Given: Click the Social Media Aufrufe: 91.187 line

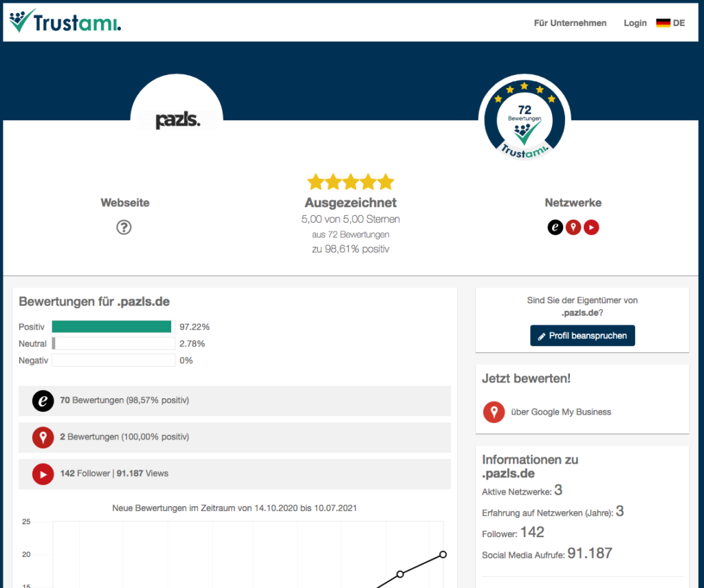Looking at the screenshot, I should (547, 554).
